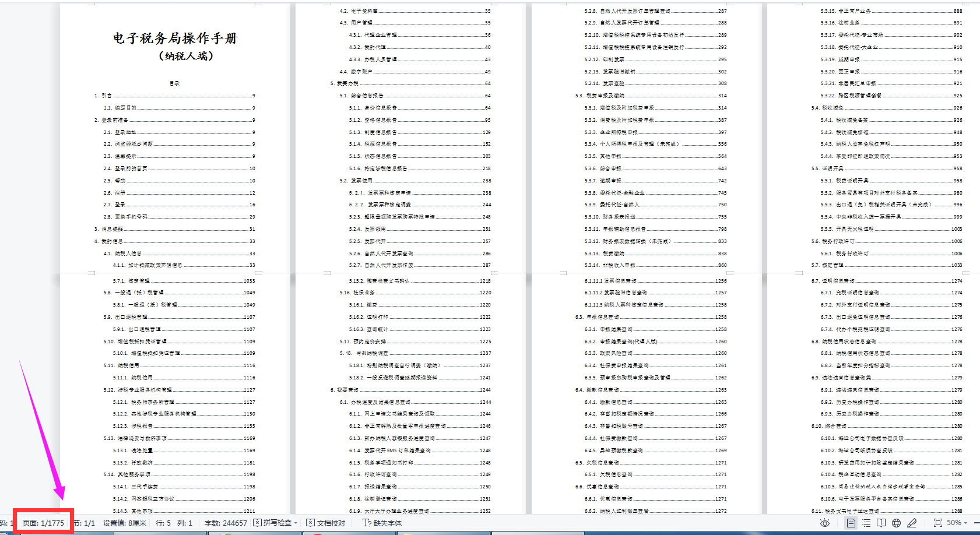Select TOC entry 6.5. 欠税信息查询
The image size is (980, 535).
(651, 463)
